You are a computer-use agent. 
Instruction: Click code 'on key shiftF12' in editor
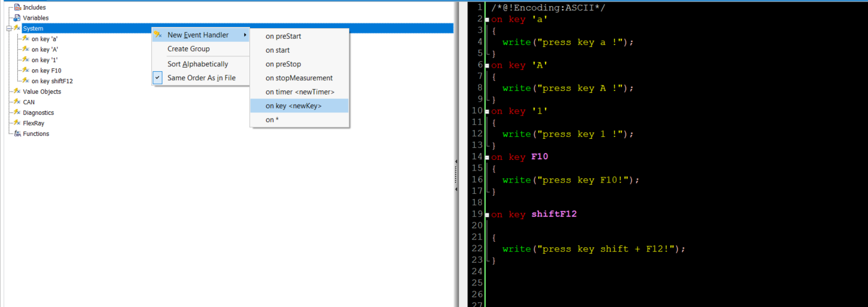[534, 214]
